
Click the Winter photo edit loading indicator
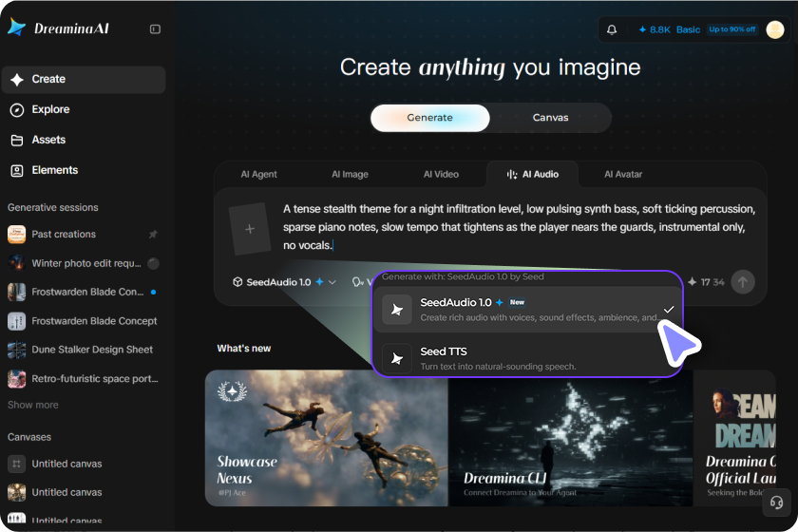pyautogui.click(x=153, y=263)
